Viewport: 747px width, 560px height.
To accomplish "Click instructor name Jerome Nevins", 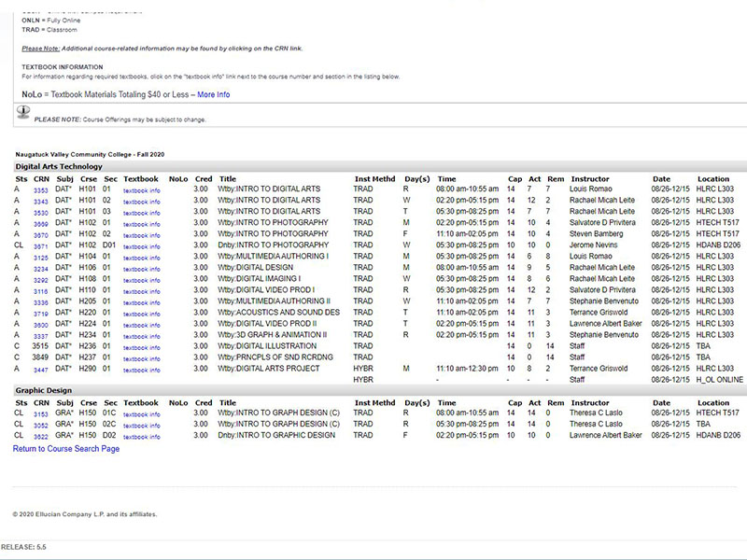I will [x=593, y=245].
